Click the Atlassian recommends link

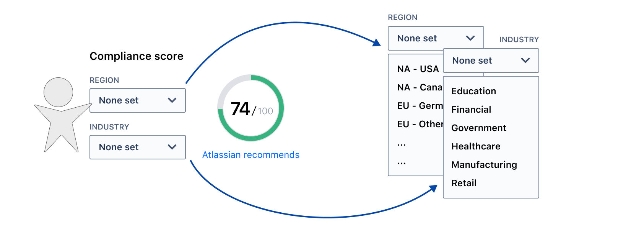[x=251, y=155]
